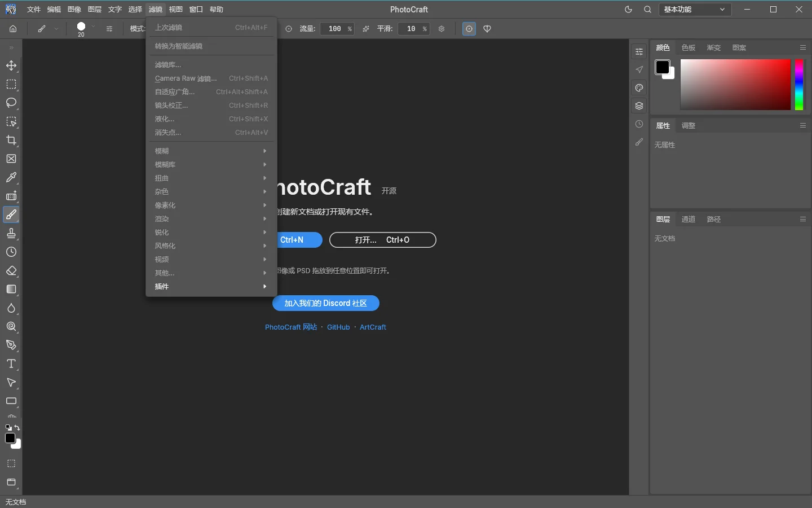The image size is (812, 508).
Task: Expand the 模糊 submenu
Action: click(x=210, y=151)
